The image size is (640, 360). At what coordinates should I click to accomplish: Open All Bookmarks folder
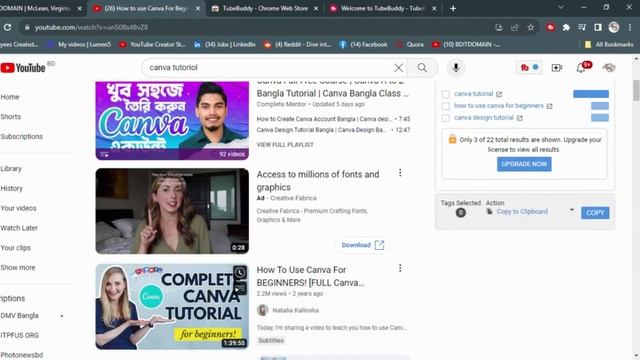pyautogui.click(x=609, y=44)
